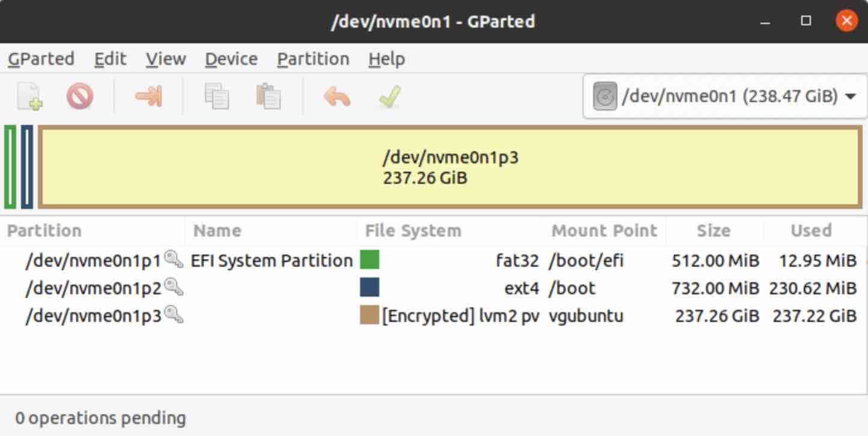Select the /dev/nvme0n1p2 partition row

coord(433,288)
